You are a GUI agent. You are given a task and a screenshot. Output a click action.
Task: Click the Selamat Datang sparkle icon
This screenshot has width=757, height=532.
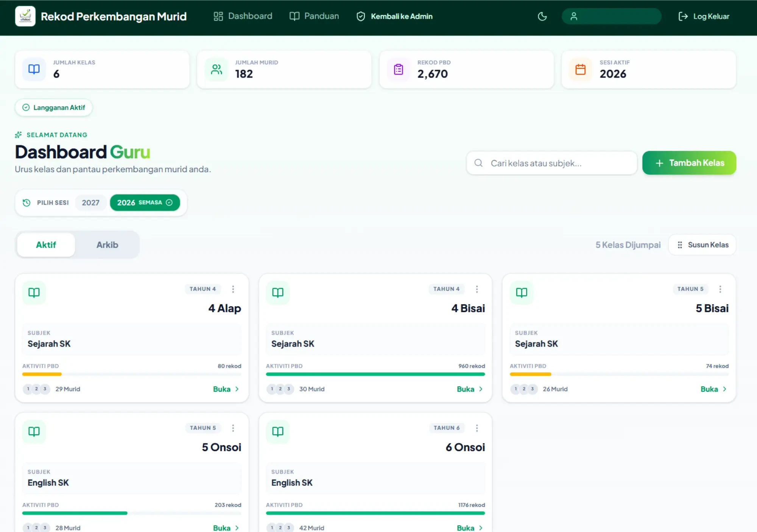tap(18, 135)
